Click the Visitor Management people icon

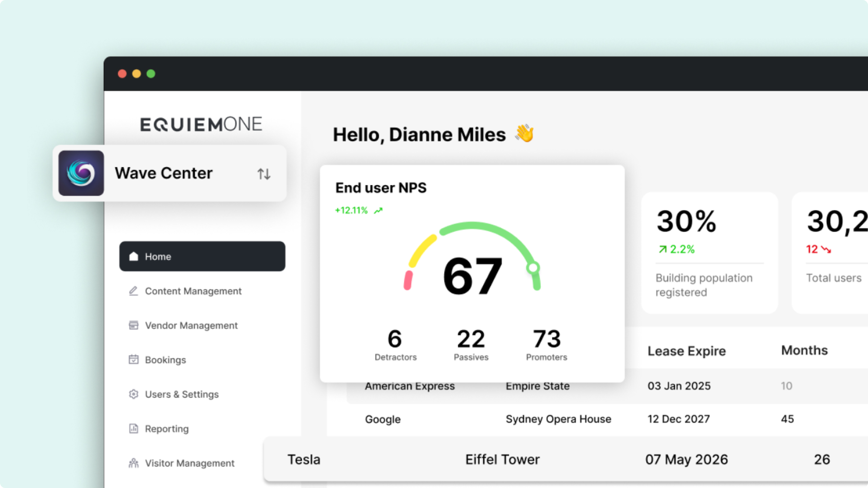[x=134, y=463]
